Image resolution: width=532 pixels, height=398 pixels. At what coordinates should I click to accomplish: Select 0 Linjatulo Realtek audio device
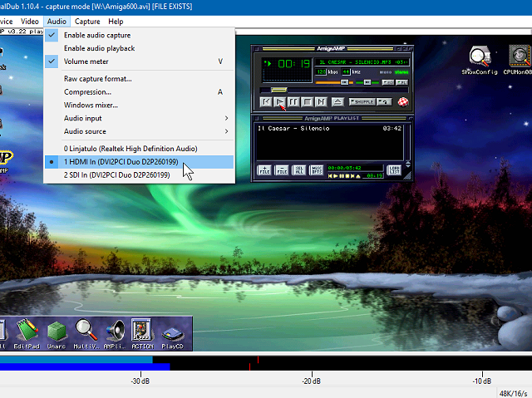pyautogui.click(x=139, y=149)
